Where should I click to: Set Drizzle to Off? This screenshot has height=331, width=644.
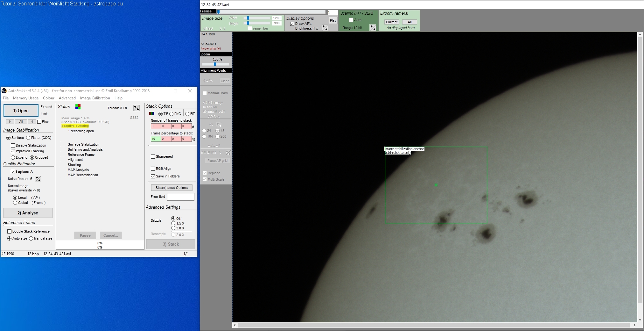pyautogui.click(x=173, y=219)
